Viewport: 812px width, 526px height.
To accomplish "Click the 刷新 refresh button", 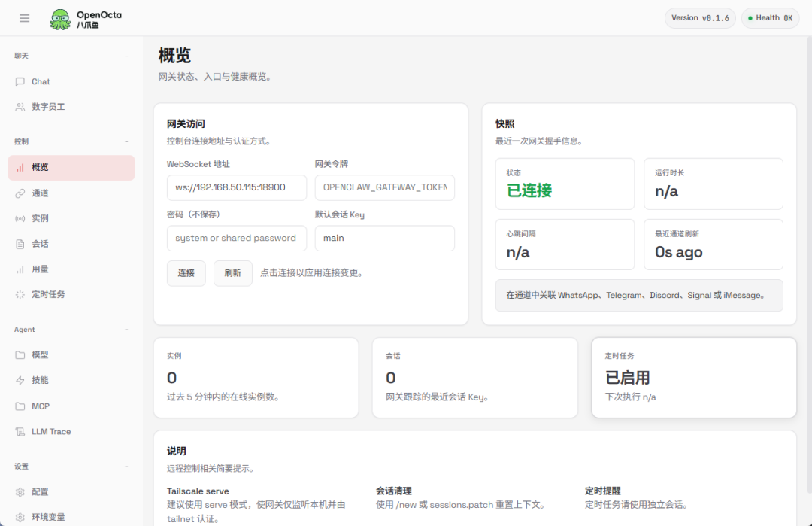I will (x=232, y=273).
